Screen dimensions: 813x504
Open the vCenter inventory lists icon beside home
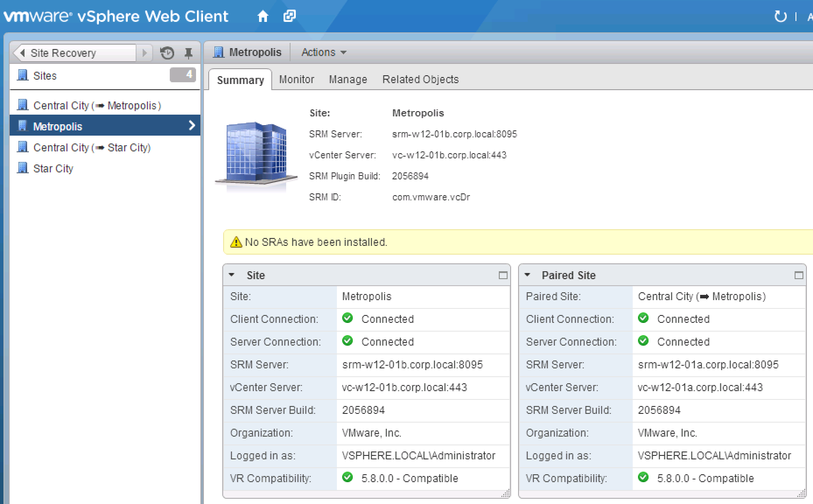pos(290,16)
